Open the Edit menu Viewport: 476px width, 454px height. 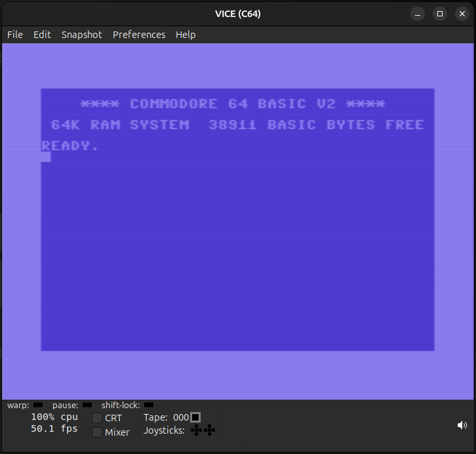tap(42, 35)
